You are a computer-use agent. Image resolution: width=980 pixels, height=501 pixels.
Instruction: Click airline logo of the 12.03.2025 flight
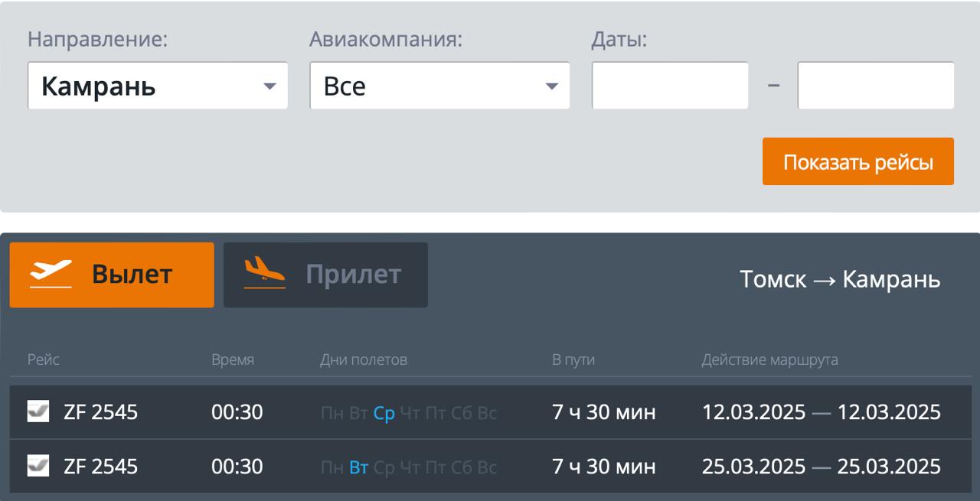(x=38, y=412)
